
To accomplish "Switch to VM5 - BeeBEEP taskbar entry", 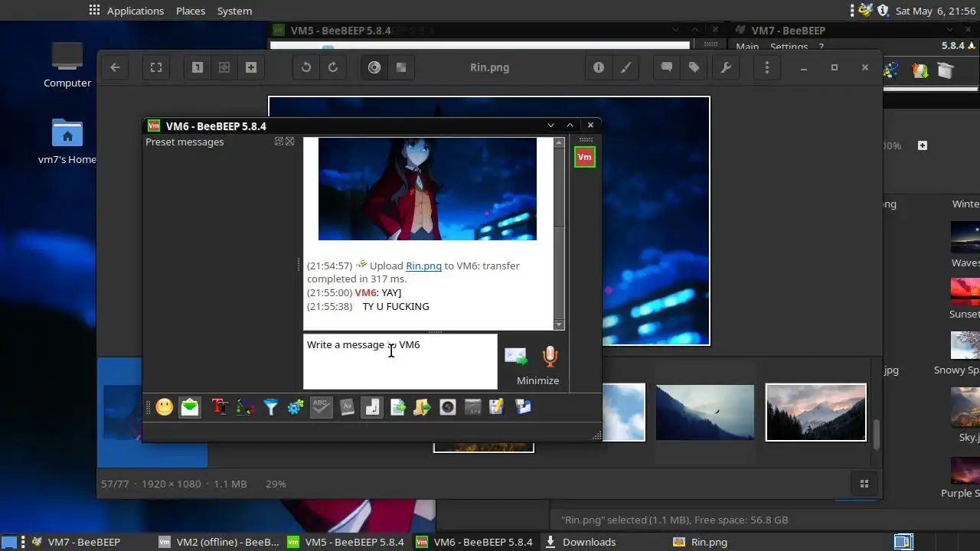I will click(346, 542).
